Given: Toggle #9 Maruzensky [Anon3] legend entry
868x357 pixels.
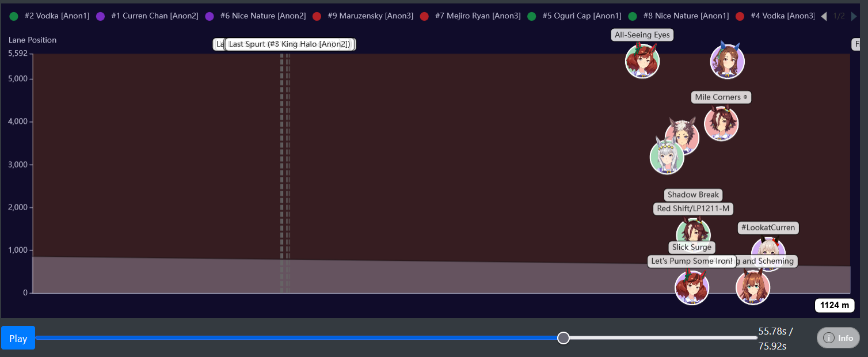Looking at the screenshot, I should (x=363, y=16).
